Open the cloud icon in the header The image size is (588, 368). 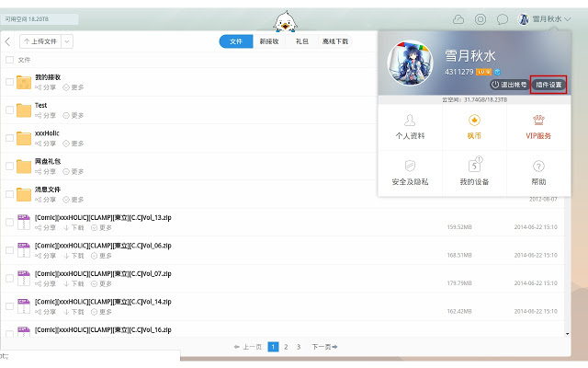(458, 18)
